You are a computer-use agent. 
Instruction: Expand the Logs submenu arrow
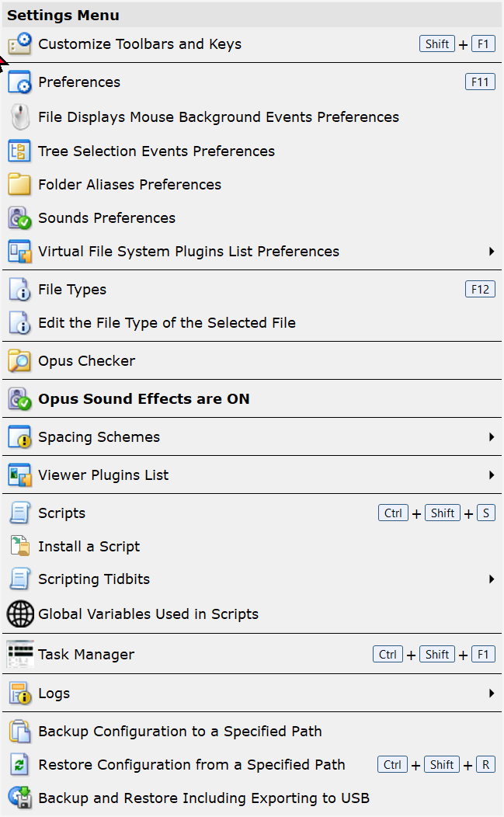491,693
